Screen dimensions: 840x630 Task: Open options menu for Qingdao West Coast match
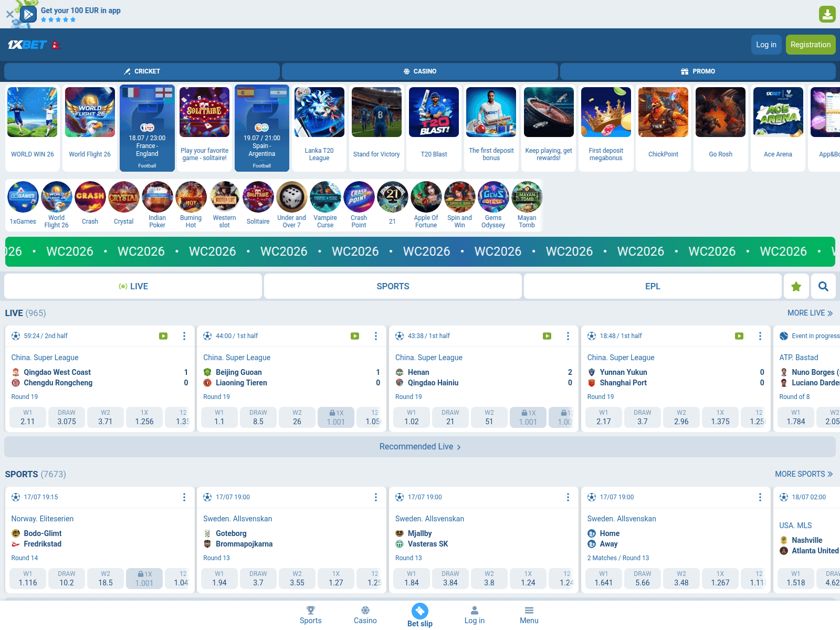click(x=184, y=336)
